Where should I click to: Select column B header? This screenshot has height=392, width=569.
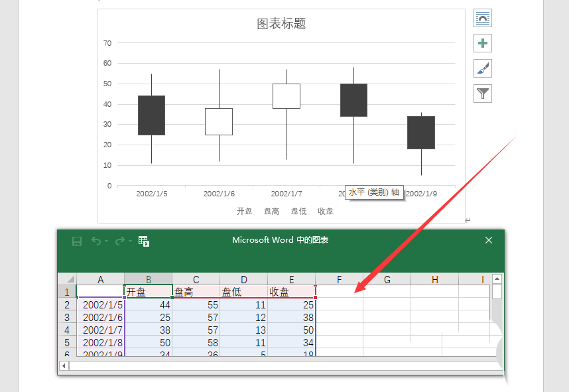tap(148, 279)
